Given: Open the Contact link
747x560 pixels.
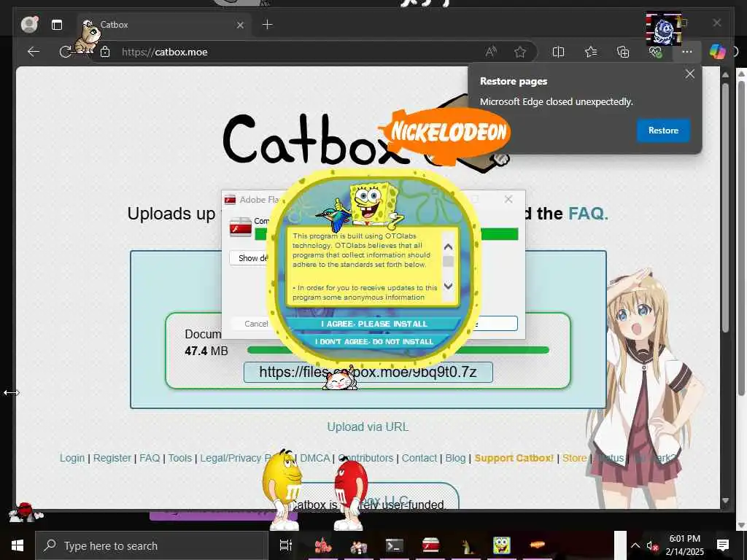Looking at the screenshot, I should click(x=419, y=458).
